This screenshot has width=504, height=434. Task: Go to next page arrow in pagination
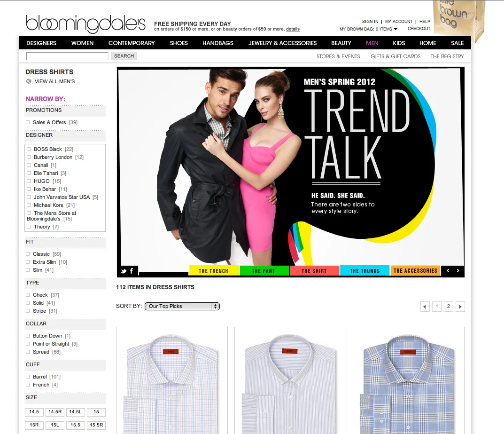(x=460, y=307)
